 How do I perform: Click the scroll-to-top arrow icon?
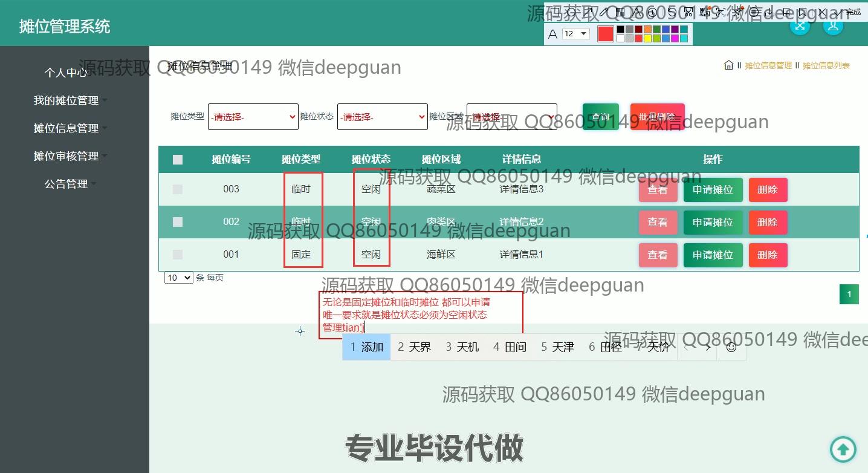843,449
